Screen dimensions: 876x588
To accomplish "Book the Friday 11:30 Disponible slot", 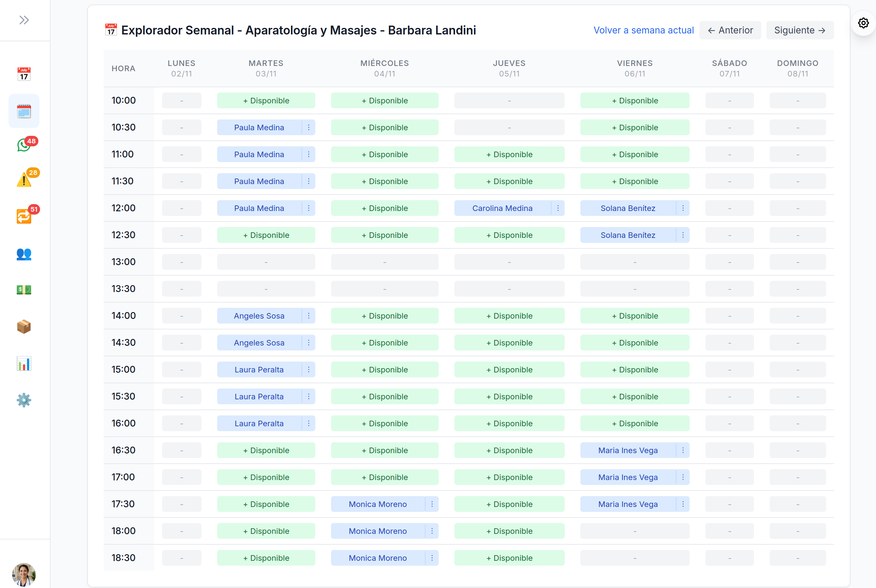I will click(x=635, y=181).
